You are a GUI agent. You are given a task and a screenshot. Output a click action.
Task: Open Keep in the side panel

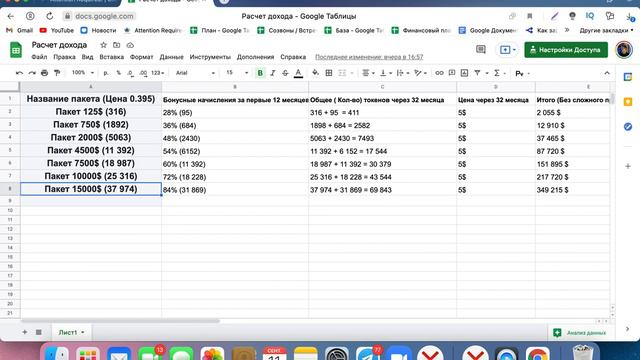(628, 102)
